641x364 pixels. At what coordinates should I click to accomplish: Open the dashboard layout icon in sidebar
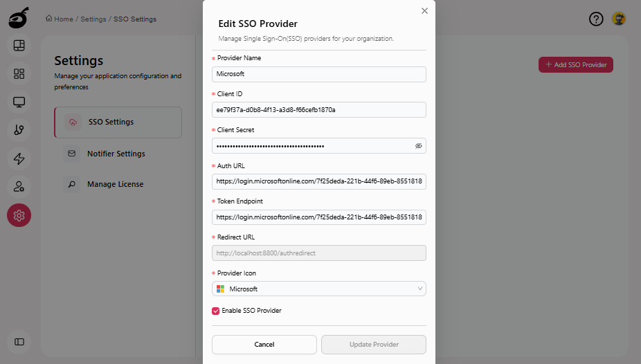pyautogui.click(x=19, y=46)
